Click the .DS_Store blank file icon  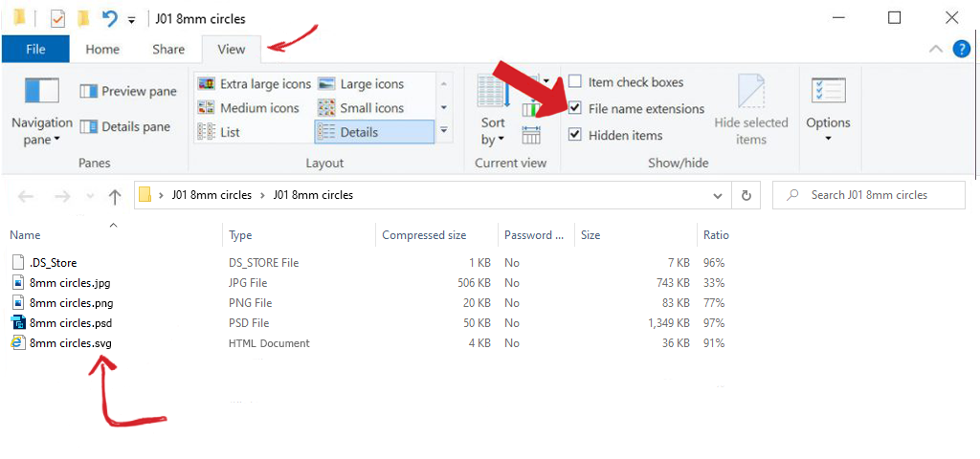click(18, 263)
